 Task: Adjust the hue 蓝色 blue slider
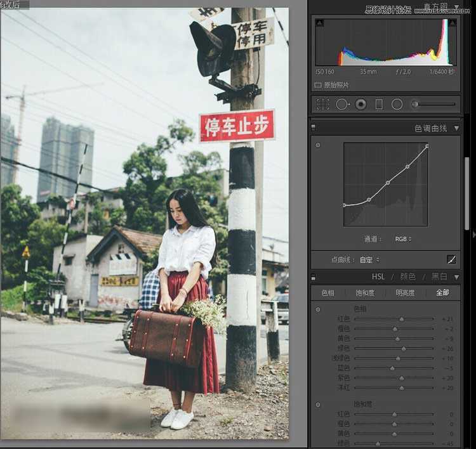click(392, 368)
